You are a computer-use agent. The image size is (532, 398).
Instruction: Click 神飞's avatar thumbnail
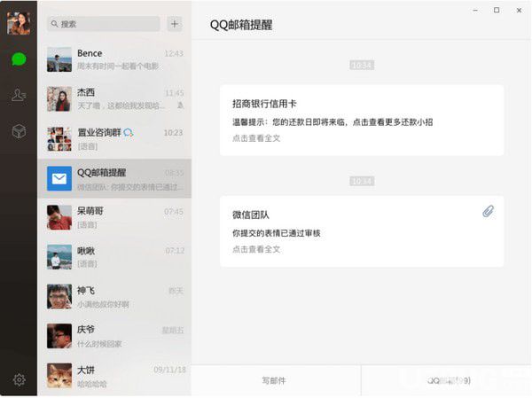pos(59,297)
